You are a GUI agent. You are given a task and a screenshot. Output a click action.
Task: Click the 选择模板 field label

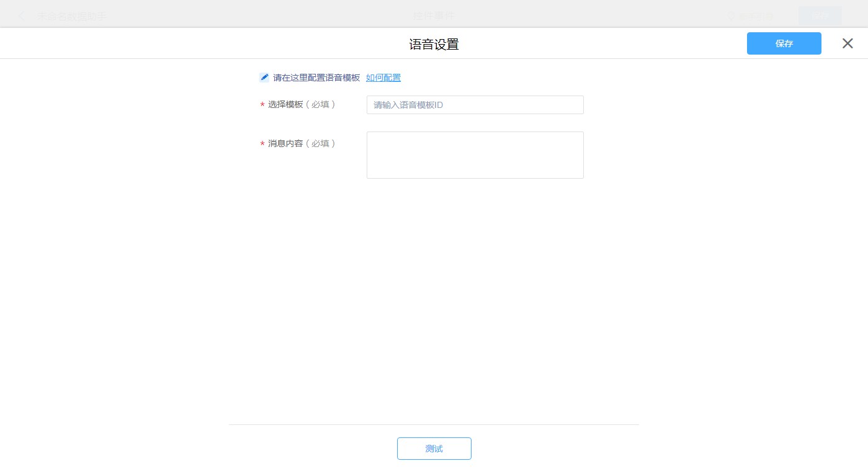coord(285,105)
